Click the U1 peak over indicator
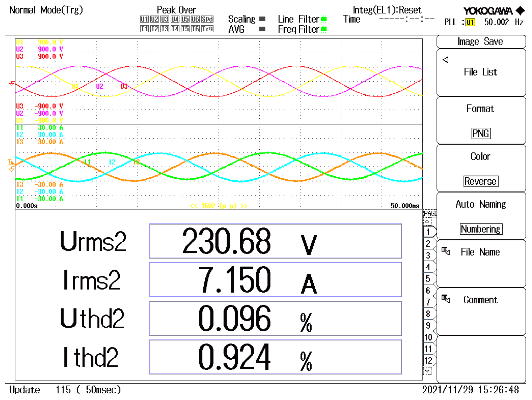The image size is (532, 400). tap(144, 19)
